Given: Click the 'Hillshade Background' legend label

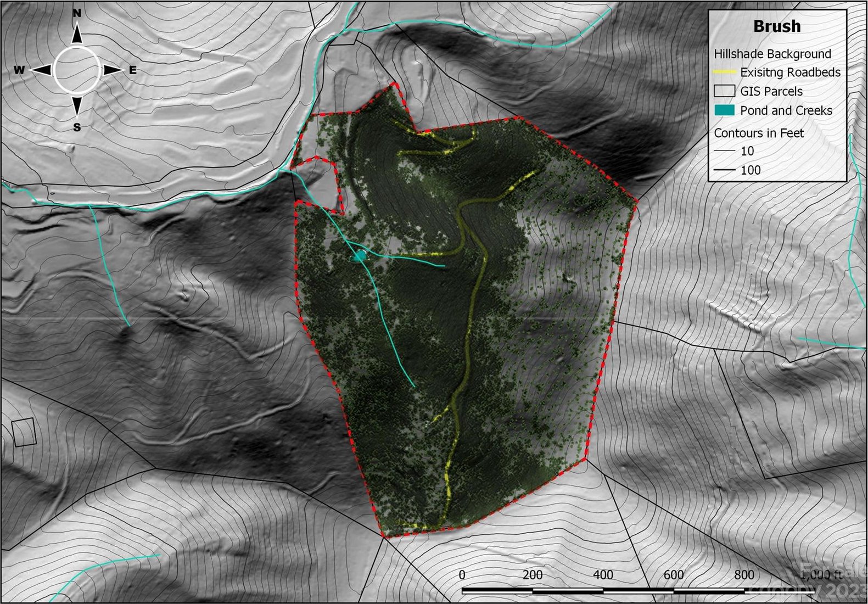Looking at the screenshot, I should [x=772, y=54].
